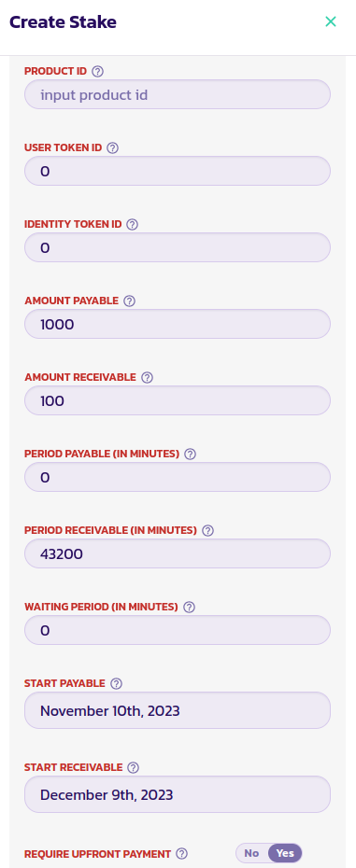Open Start Payable question mark icon

pos(116,683)
